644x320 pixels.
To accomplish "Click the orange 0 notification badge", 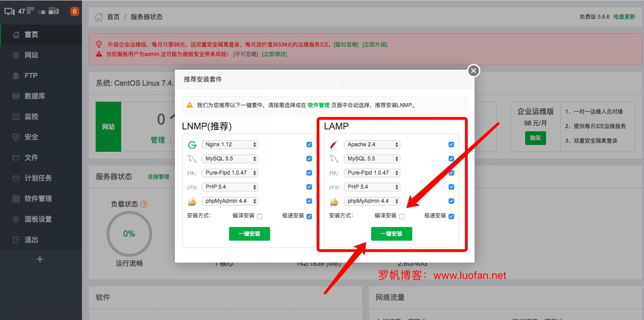I will 75,11.
